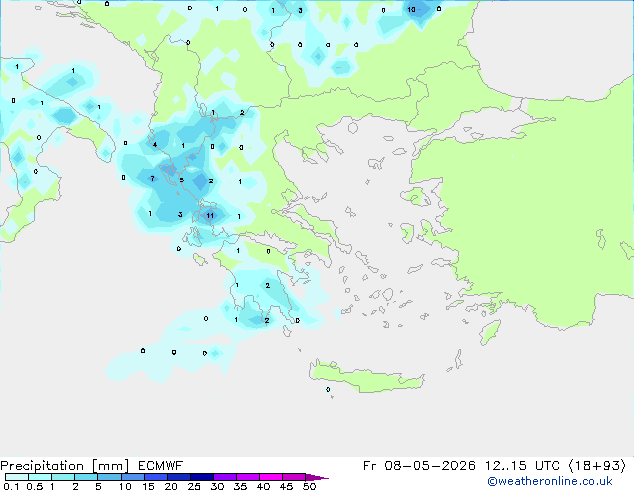Click the legend scale label 30
This screenshot has height=490, width=634.
pyautogui.click(x=218, y=486)
